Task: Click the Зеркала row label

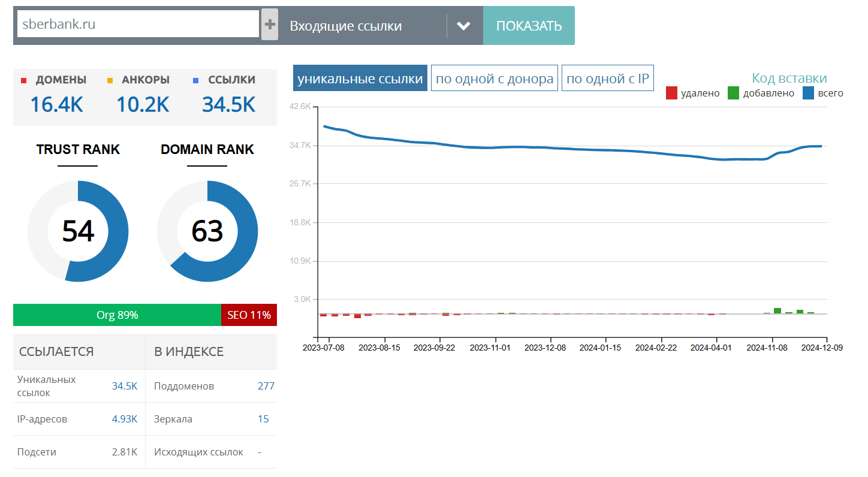Action: [x=173, y=419]
